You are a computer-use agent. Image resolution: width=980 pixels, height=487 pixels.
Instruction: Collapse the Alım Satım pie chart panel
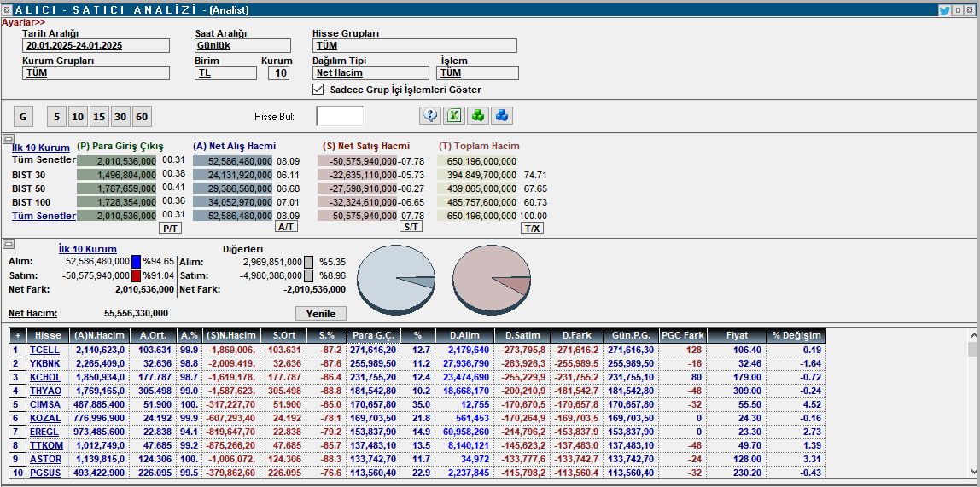8,244
